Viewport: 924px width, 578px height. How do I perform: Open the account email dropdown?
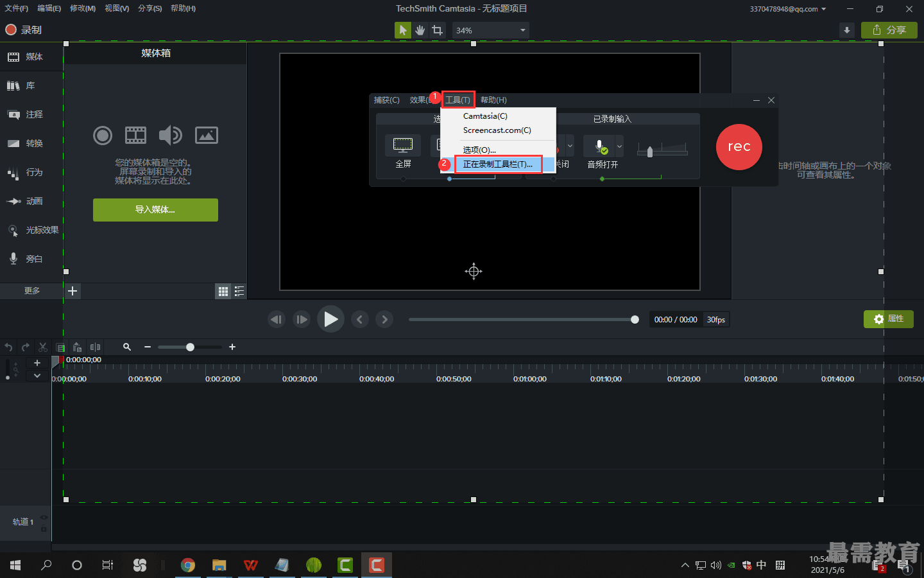(788, 9)
